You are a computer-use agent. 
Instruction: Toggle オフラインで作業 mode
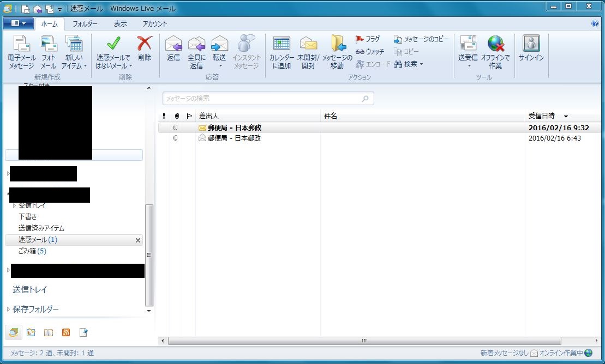coord(495,52)
